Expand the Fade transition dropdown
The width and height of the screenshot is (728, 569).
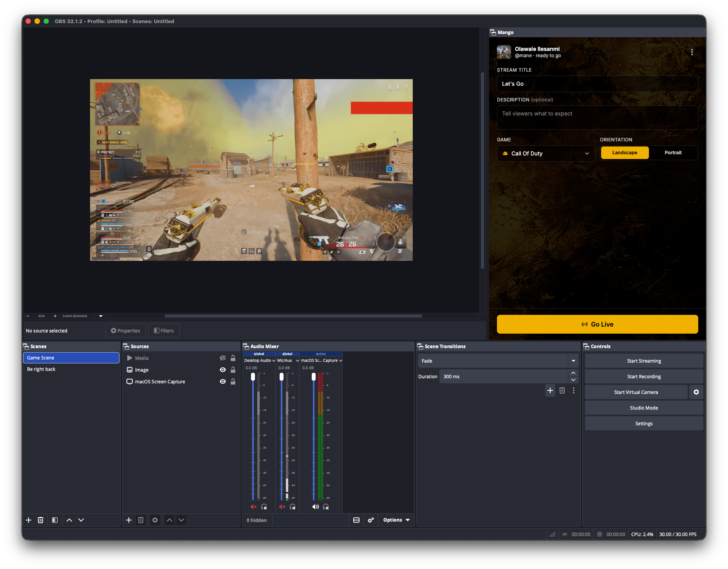coord(573,361)
